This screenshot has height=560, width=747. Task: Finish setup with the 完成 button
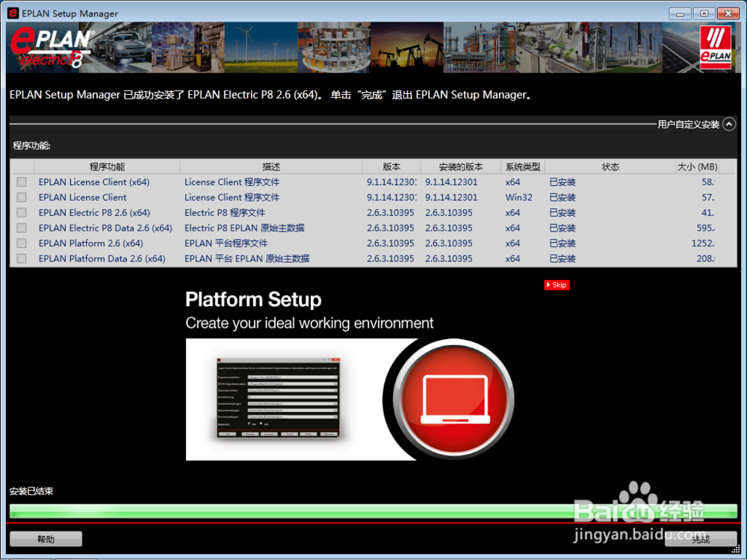(701, 539)
